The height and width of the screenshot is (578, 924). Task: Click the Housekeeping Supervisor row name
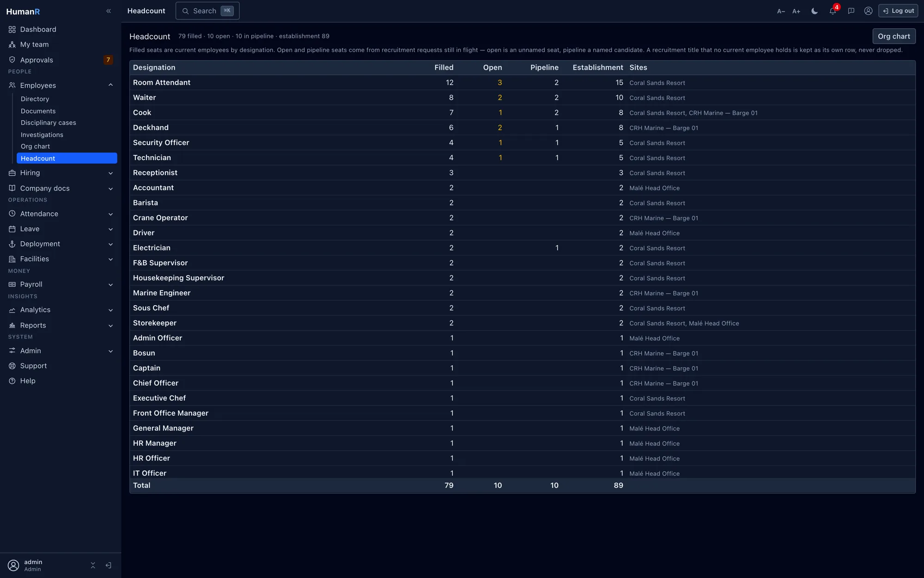178,278
